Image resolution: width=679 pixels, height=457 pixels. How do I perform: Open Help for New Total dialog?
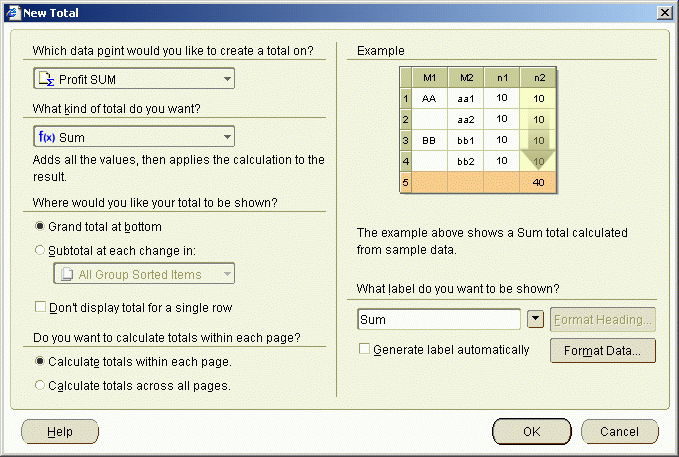[60, 431]
